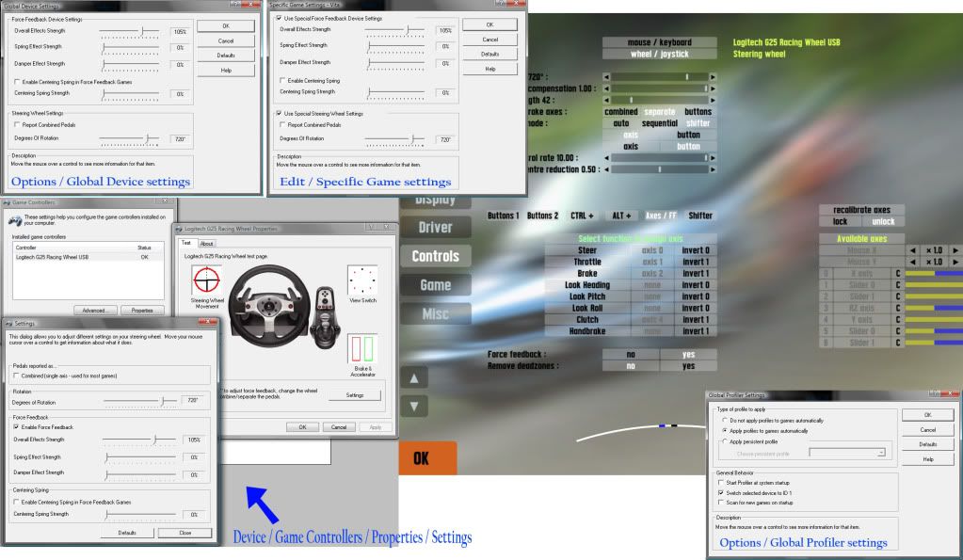Click the Logitech G25 wheel photo
The image size is (963, 560).
[270, 307]
